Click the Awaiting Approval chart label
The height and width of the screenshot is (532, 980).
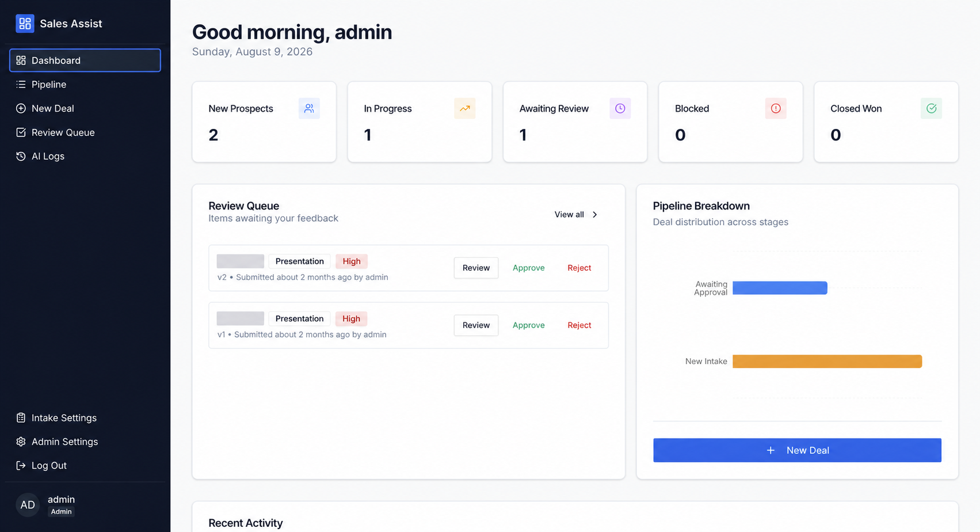pyautogui.click(x=711, y=288)
